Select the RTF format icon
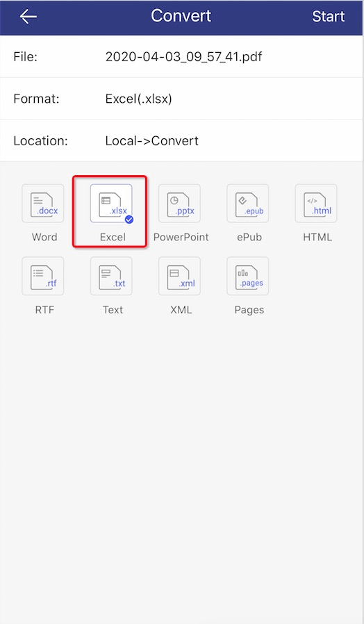364x624 pixels. pyautogui.click(x=43, y=276)
